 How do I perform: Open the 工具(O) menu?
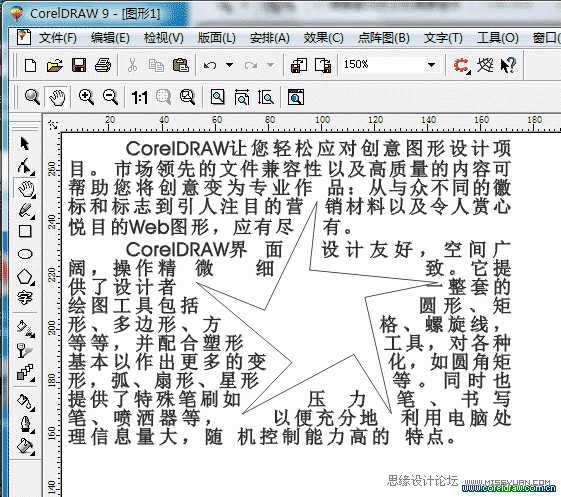pos(497,38)
